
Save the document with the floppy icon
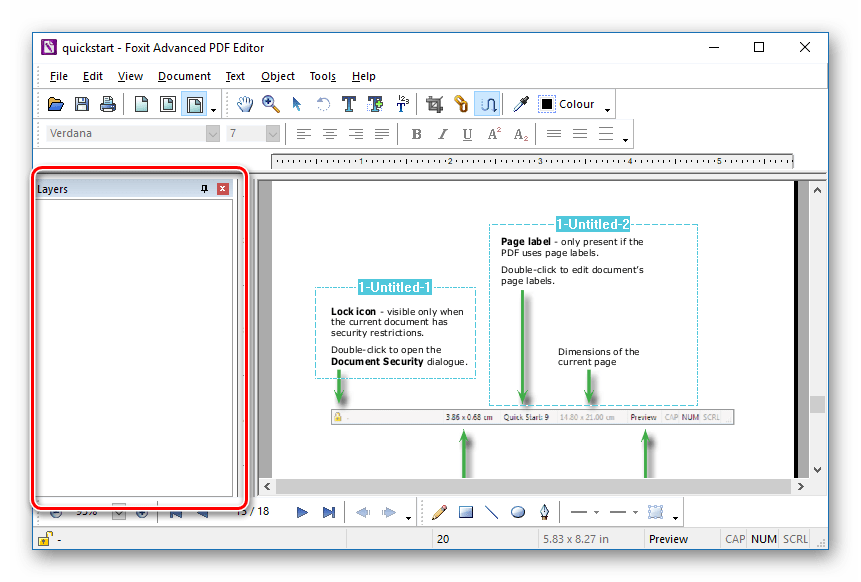(82, 104)
